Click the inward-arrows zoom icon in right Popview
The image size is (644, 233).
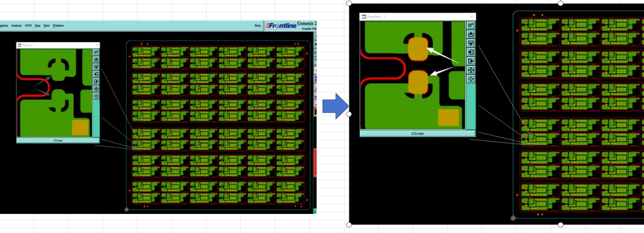471,69
